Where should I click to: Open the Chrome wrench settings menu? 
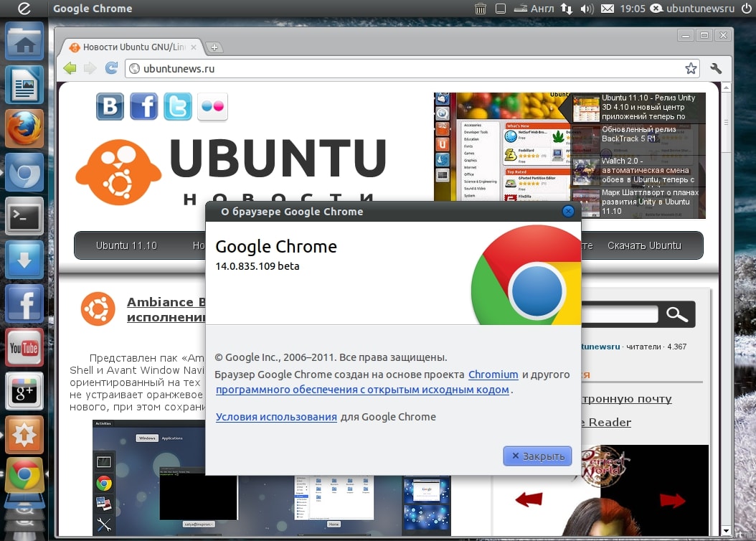pyautogui.click(x=716, y=68)
